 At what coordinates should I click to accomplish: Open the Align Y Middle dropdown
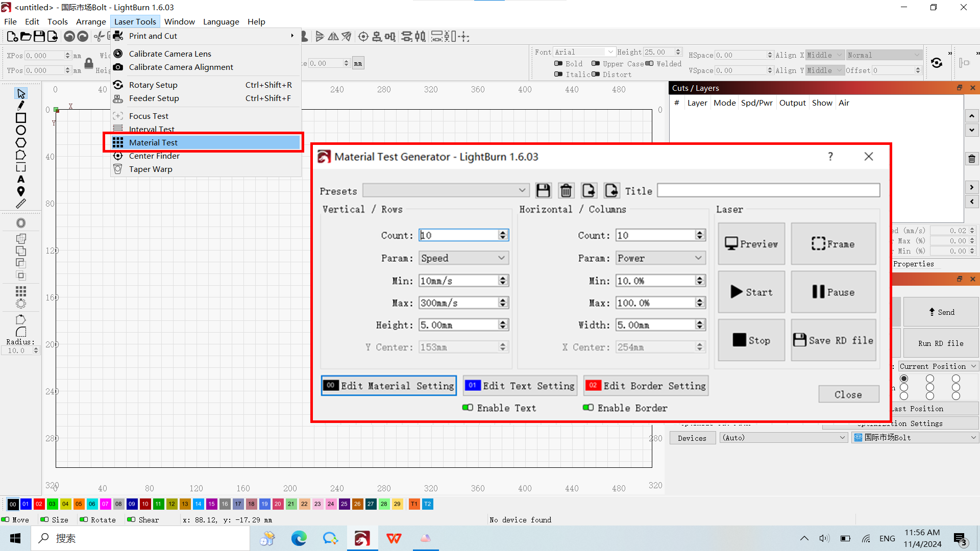point(825,70)
